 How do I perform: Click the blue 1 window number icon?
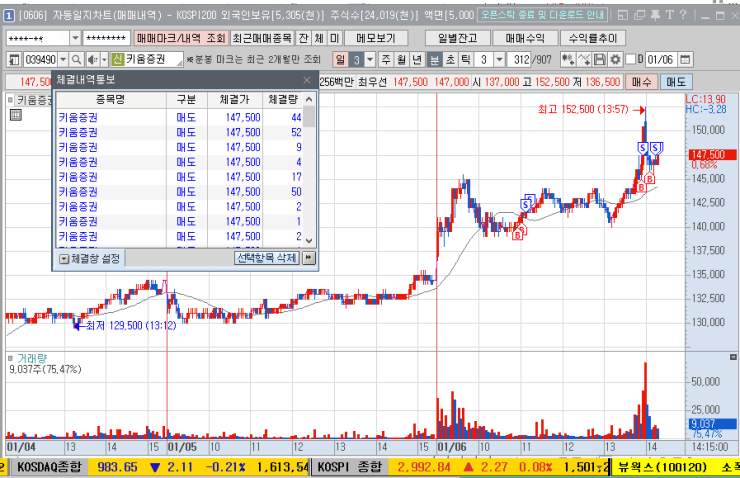point(9,16)
